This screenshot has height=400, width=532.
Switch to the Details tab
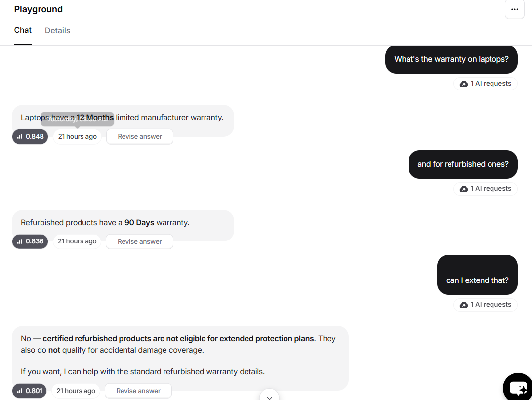(x=57, y=31)
